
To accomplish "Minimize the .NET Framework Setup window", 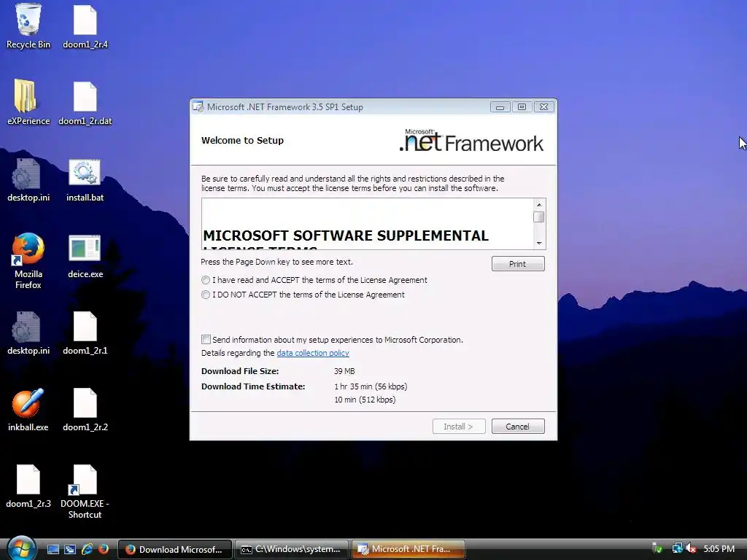I will (500, 107).
